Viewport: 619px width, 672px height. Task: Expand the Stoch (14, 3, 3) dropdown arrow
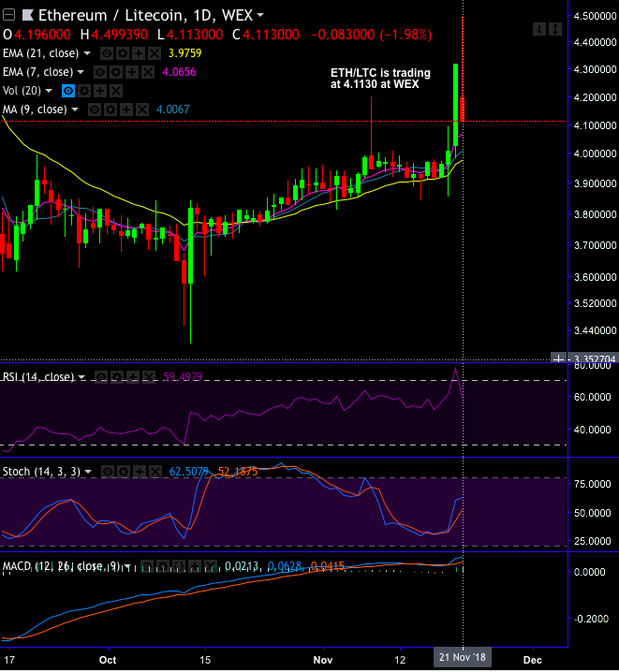tap(88, 472)
